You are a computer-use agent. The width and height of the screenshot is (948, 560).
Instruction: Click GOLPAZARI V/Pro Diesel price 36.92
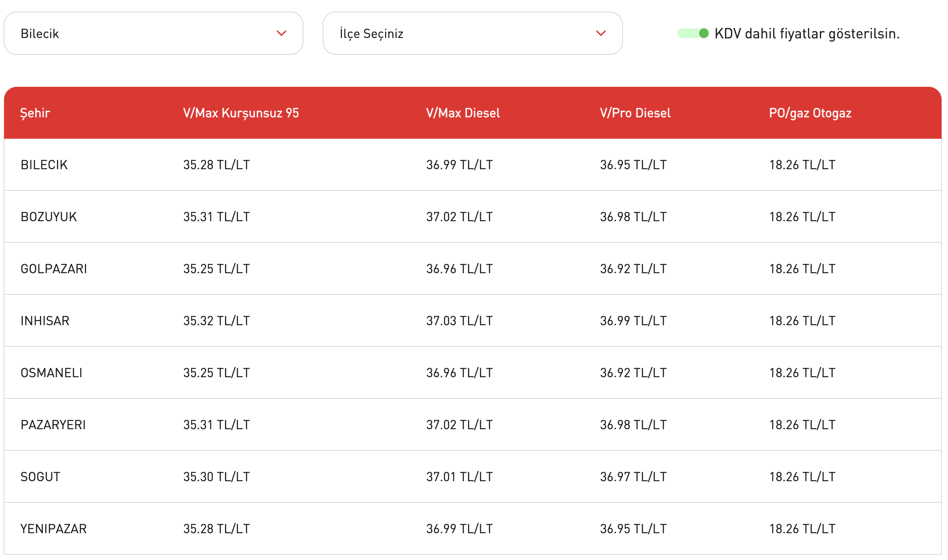tap(633, 269)
